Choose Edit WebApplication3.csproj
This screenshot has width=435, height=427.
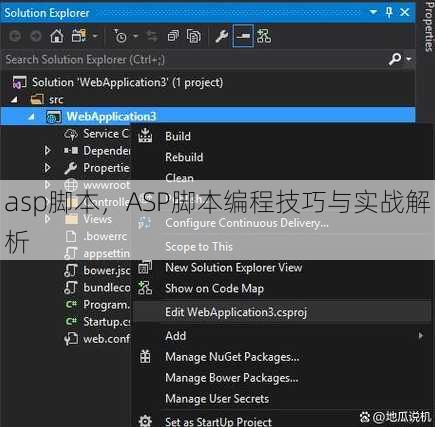pos(236,312)
